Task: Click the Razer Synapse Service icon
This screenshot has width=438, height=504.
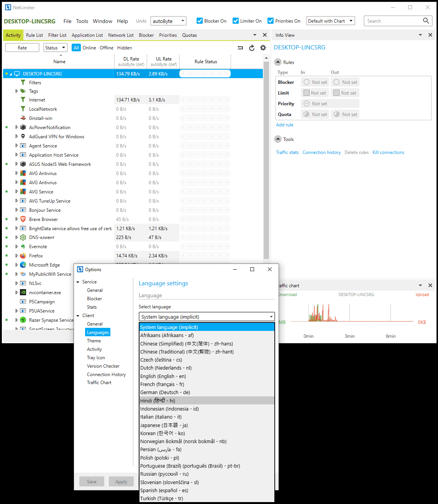Action: 23,320
